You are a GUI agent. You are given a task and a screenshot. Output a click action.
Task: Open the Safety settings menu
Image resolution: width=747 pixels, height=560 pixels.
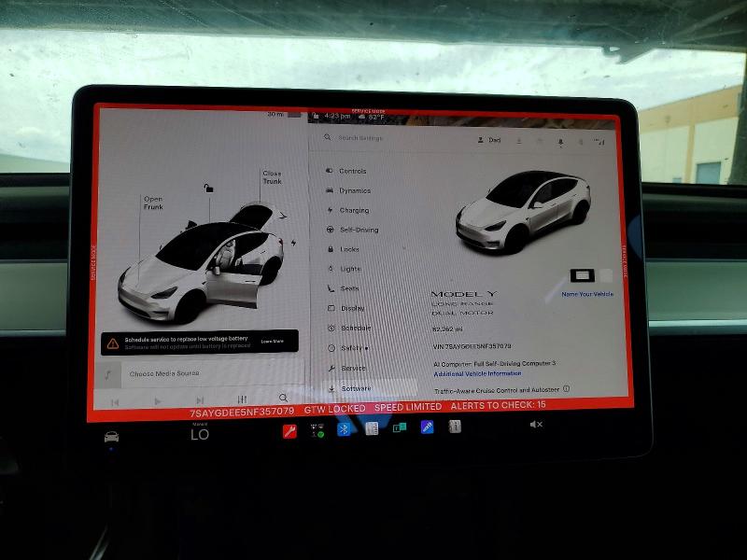tap(348, 348)
